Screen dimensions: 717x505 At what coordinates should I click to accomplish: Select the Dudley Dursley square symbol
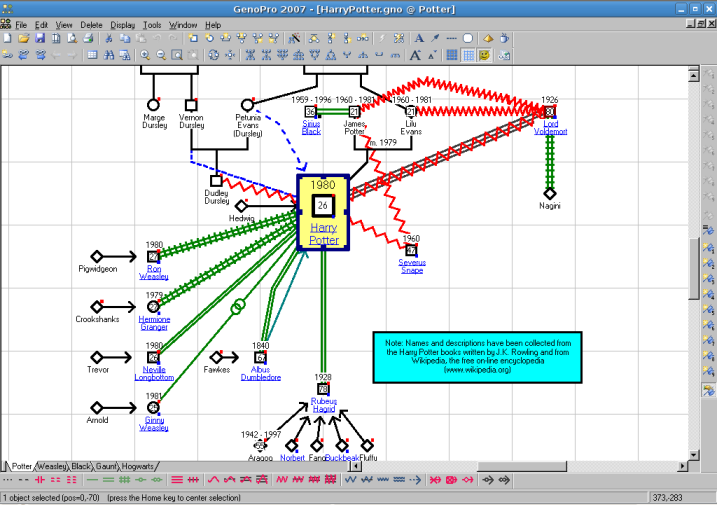tap(216, 181)
